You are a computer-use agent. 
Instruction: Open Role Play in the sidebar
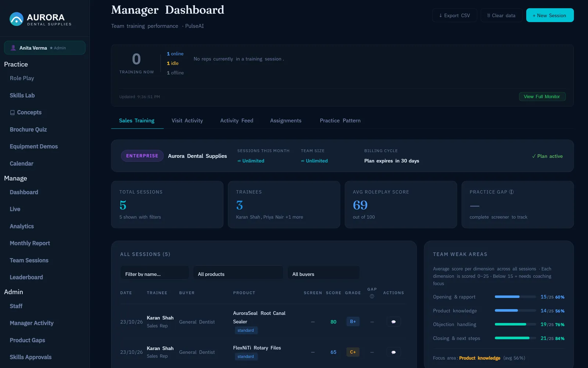tap(22, 78)
